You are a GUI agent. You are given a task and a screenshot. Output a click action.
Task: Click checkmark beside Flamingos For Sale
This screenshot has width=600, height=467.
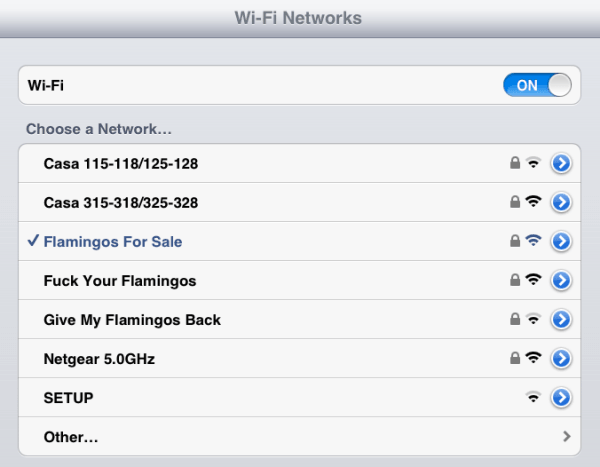[32, 241]
